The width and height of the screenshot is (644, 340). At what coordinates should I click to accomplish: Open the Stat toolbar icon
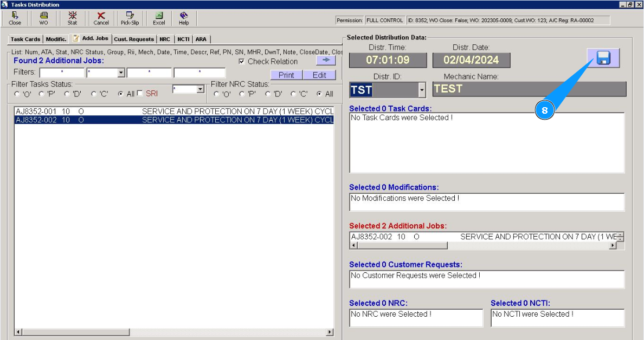(x=72, y=18)
